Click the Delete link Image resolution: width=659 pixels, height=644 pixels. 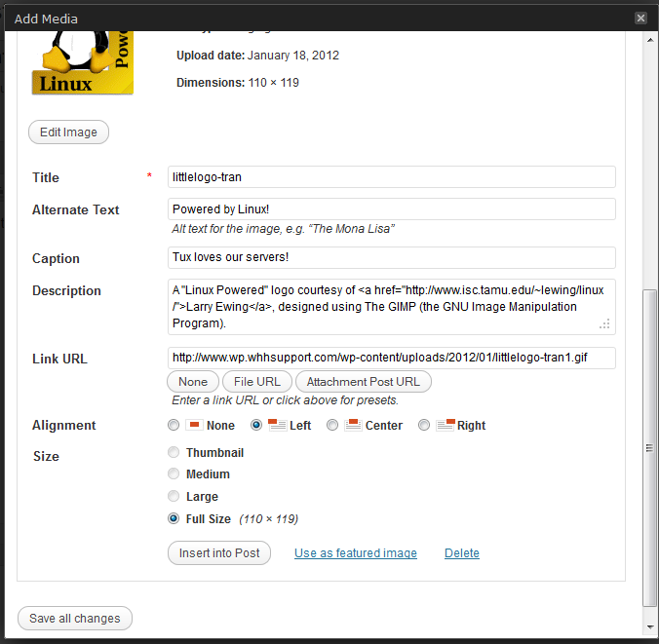pos(461,553)
